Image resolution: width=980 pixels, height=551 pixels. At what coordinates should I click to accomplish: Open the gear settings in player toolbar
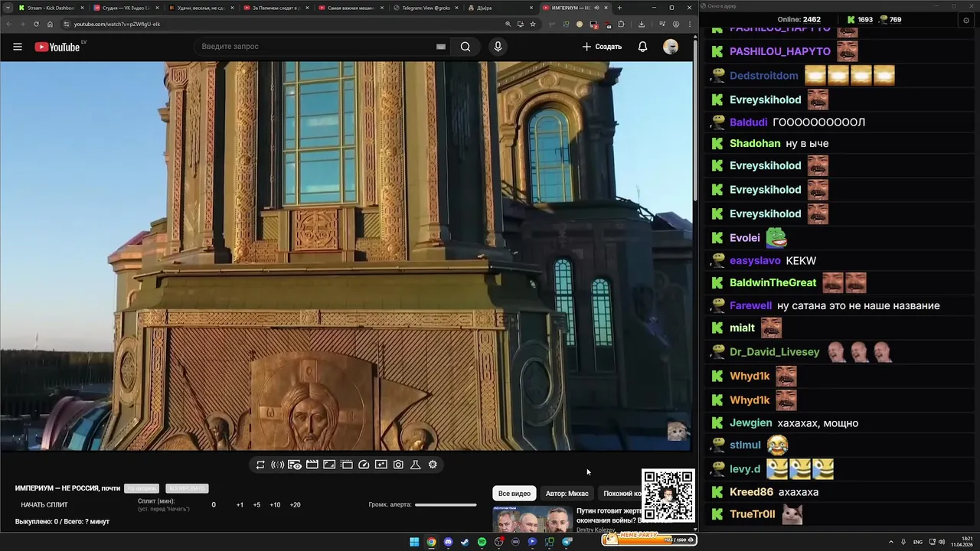click(x=433, y=465)
